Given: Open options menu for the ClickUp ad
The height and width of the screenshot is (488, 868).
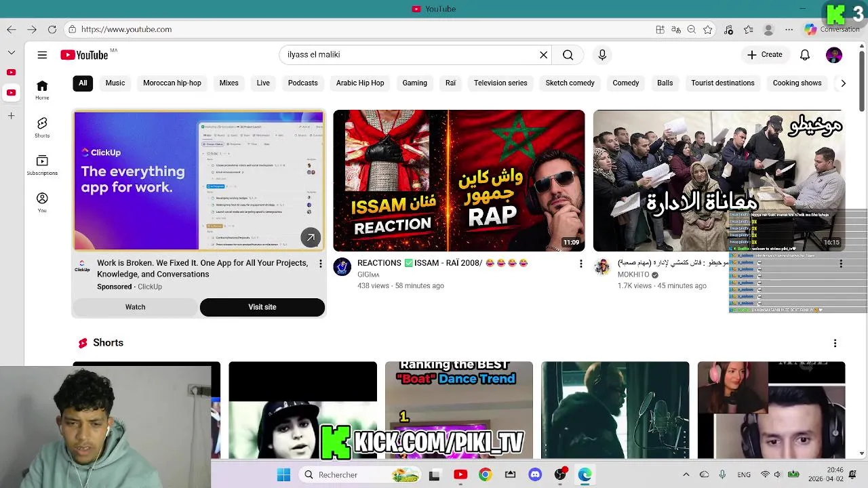Looking at the screenshot, I should tap(321, 264).
